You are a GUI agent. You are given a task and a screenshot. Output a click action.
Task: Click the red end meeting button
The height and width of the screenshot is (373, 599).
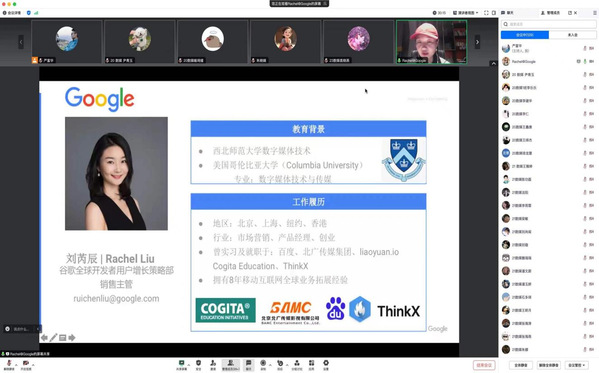coord(484,365)
